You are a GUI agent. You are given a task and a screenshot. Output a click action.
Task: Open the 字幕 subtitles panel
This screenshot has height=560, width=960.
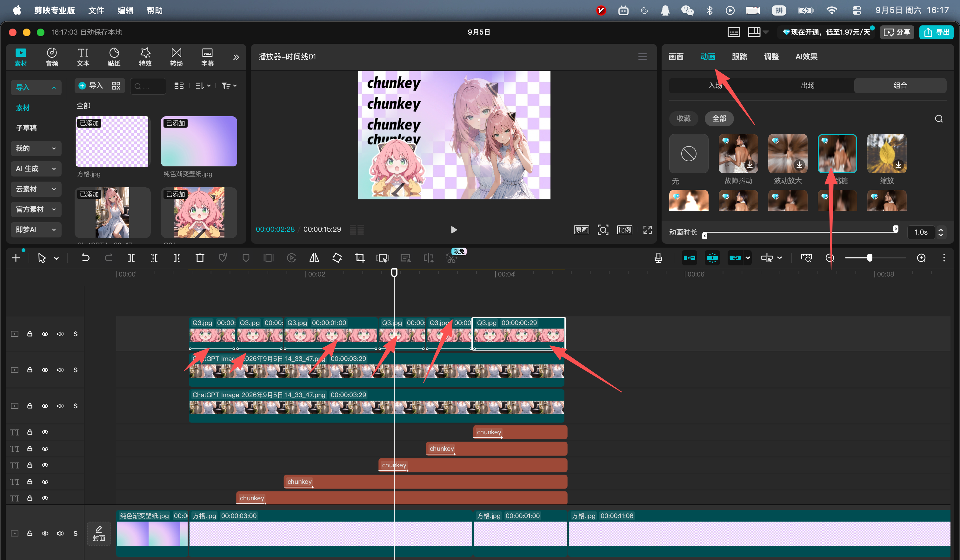207,57
